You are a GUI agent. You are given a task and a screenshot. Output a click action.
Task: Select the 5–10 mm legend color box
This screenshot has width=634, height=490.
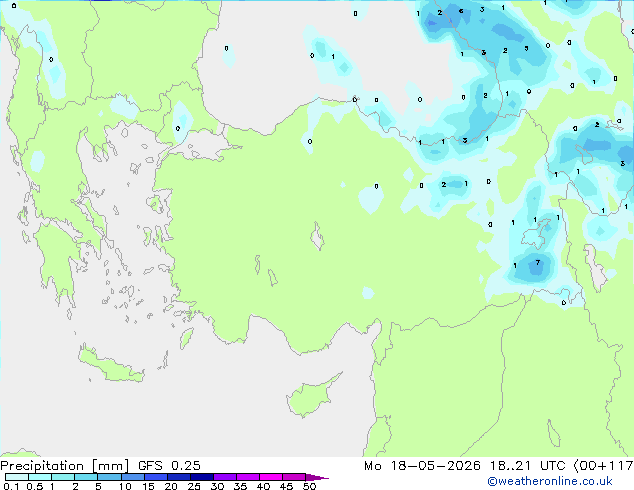[x=109, y=477]
